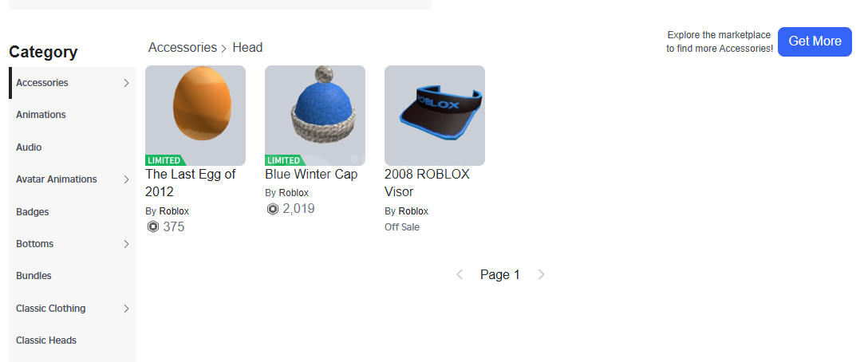This screenshot has height=362, width=868.
Task: Expand the Bottoms category chevron
Action: click(126, 244)
